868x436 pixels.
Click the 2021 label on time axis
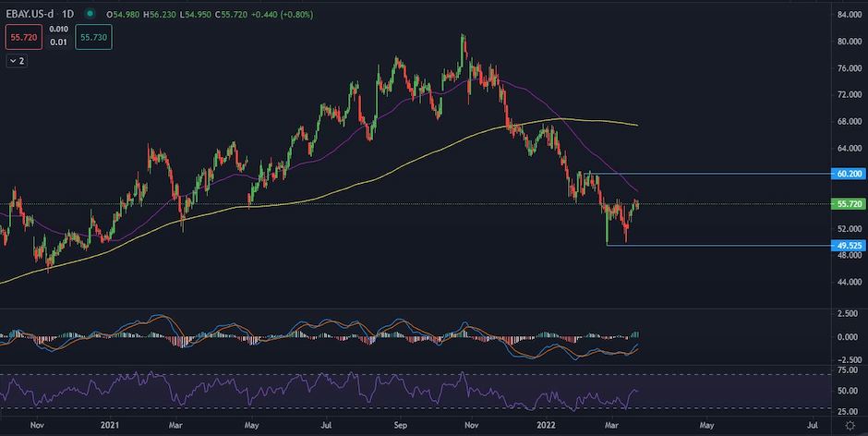point(110,426)
